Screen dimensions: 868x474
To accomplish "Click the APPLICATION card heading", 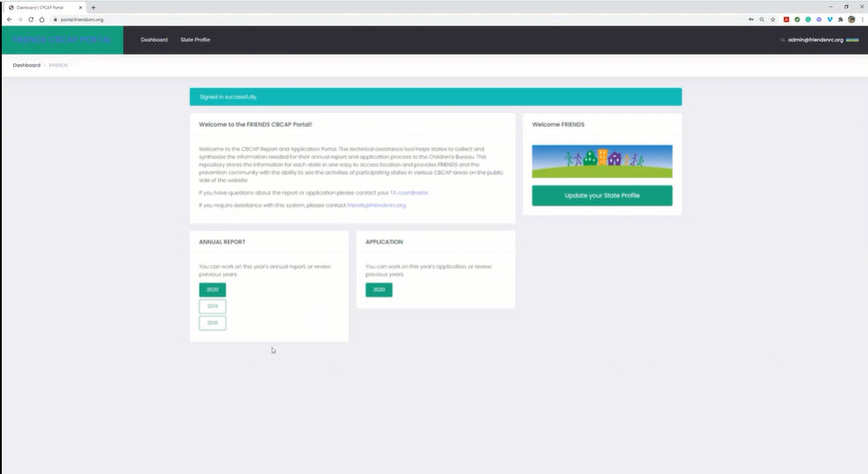I will (384, 242).
